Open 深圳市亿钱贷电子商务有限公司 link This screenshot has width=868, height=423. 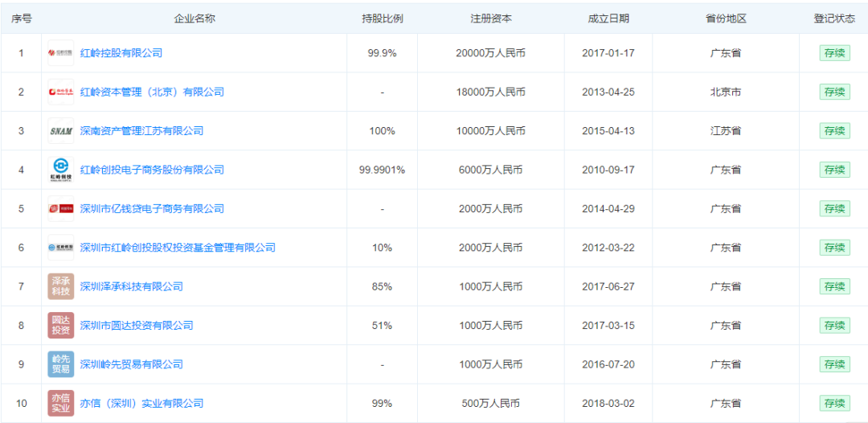pyautogui.click(x=152, y=209)
